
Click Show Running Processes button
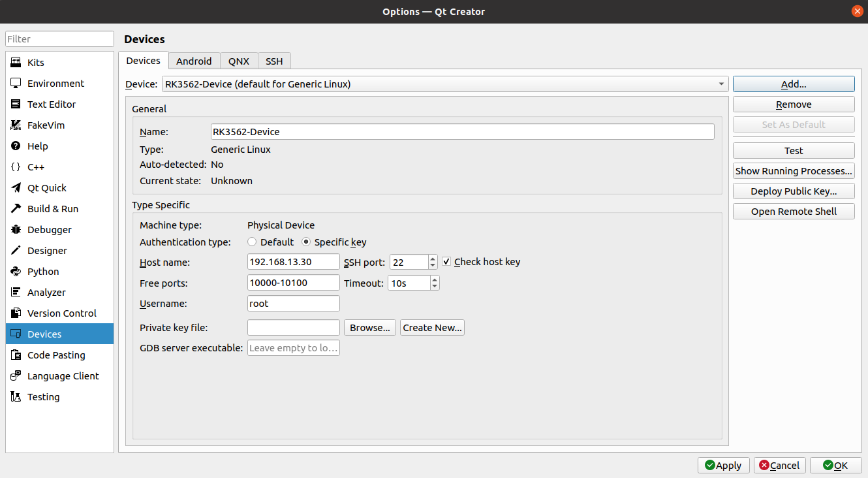tap(794, 171)
